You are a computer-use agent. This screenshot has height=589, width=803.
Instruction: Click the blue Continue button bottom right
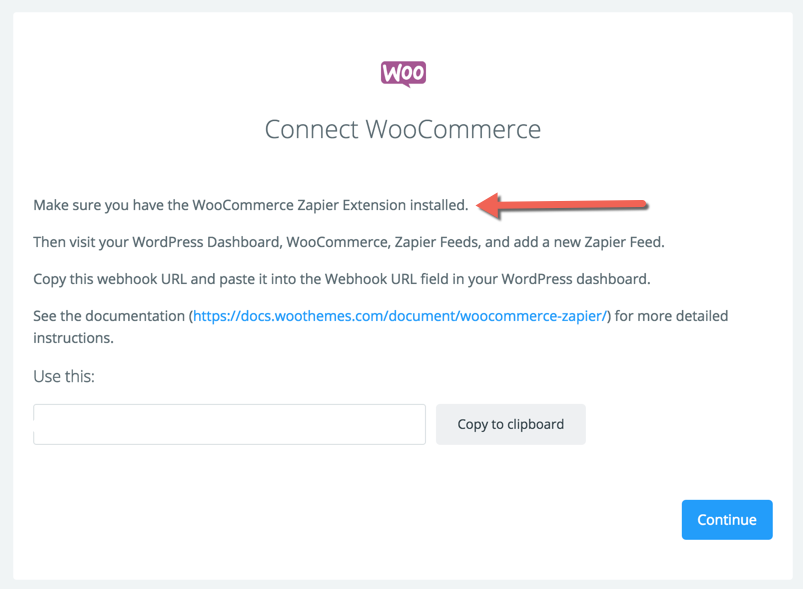(x=727, y=519)
